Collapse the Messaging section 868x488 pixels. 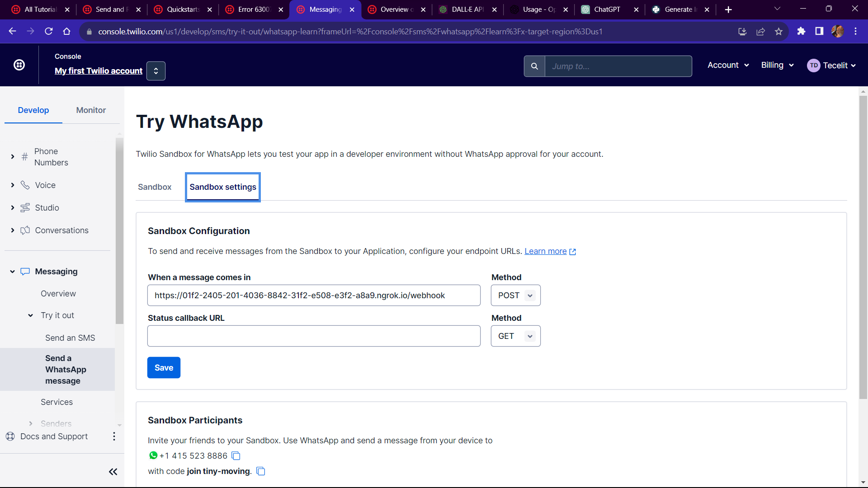pos(13,272)
